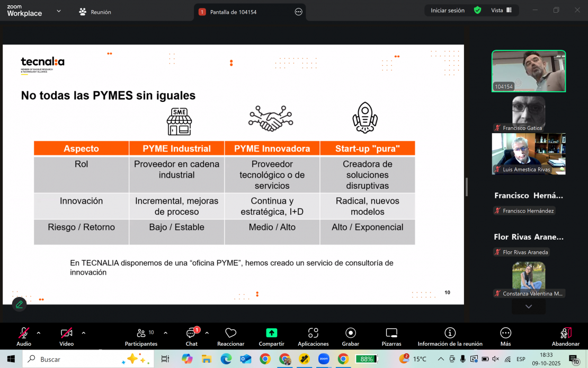Viewport: 588px width, 368px height.
Task: Turn on camera with Vídeo button
Action: (x=66, y=333)
